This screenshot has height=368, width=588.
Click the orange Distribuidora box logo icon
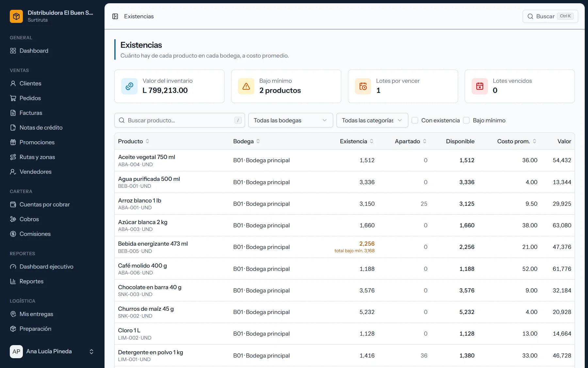point(16,16)
